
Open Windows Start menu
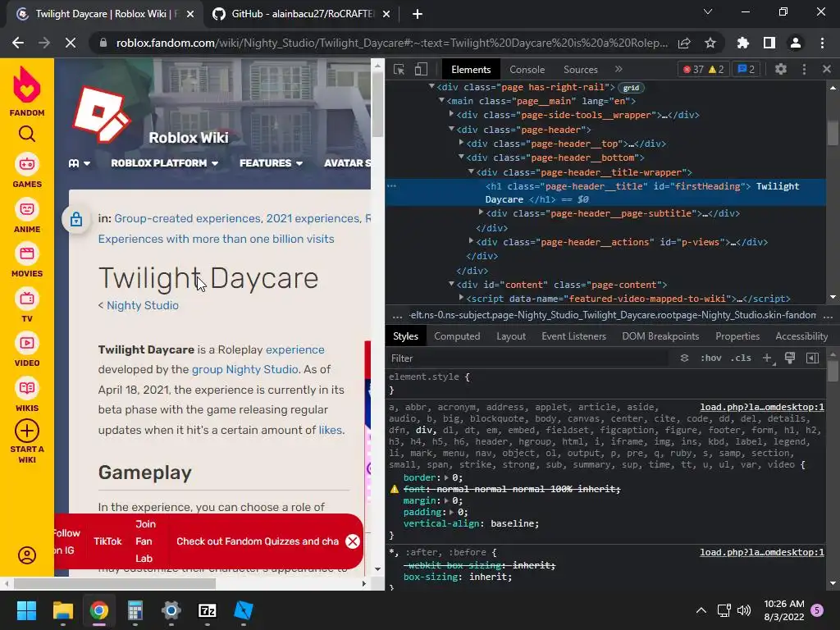tap(26, 610)
